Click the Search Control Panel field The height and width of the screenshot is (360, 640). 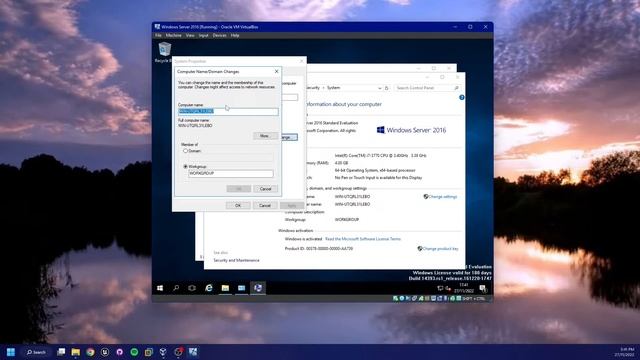pyautogui.click(x=427, y=88)
